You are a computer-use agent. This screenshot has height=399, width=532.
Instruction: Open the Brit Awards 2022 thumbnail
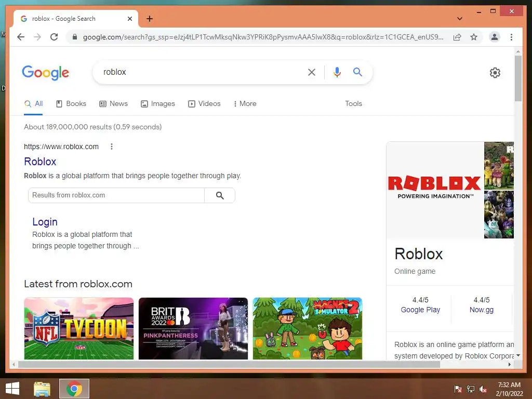coord(193,328)
